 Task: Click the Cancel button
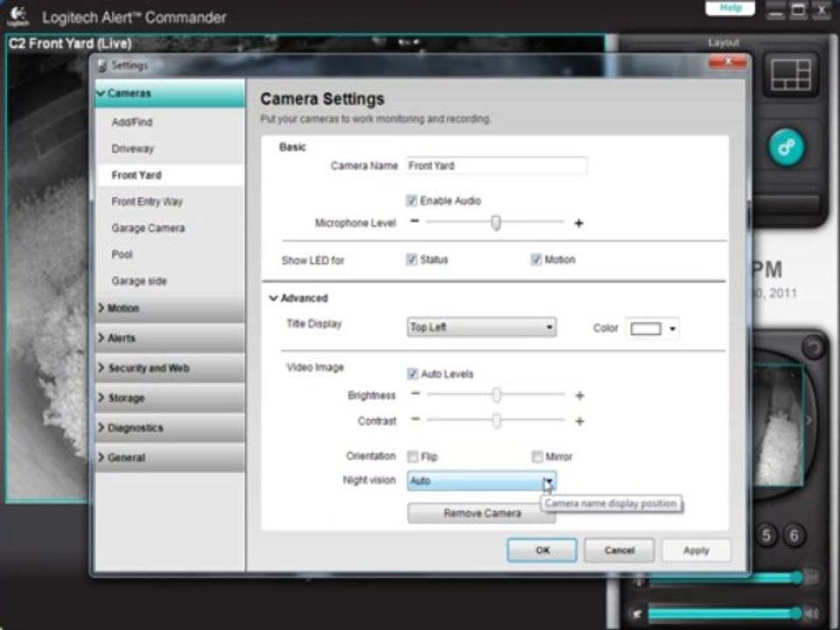pos(619,550)
